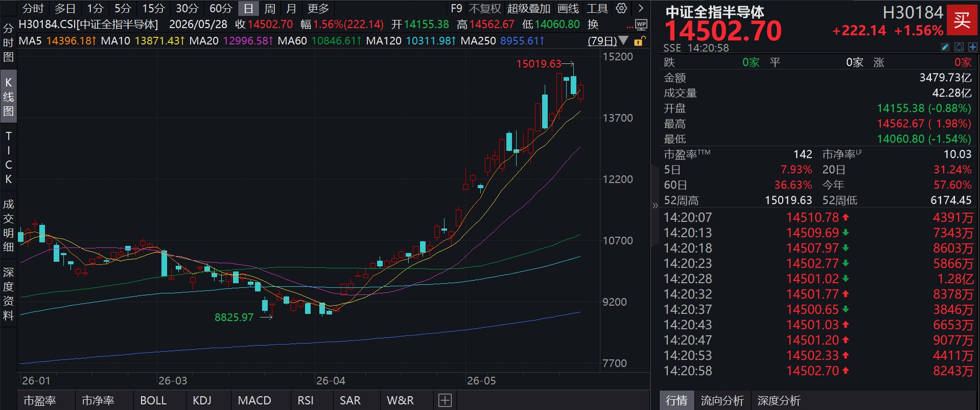
Task: Switch to the 周 weekly period
Action: 270,9
